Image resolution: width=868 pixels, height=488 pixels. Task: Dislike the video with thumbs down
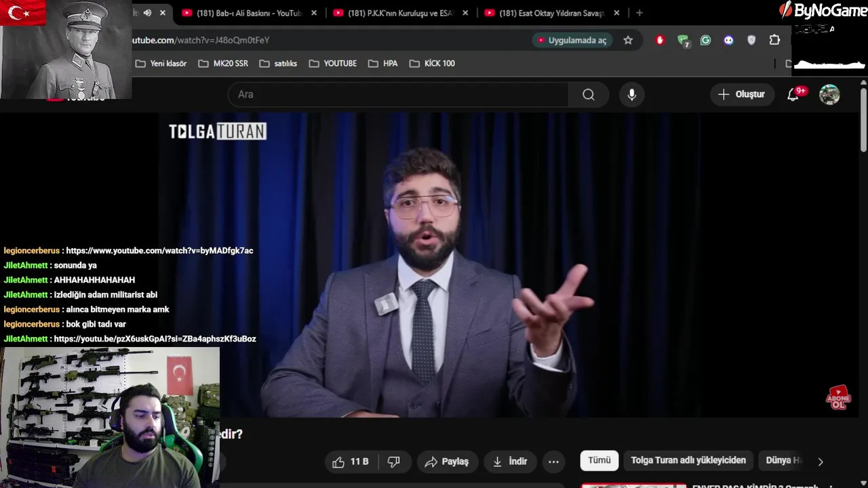[x=393, y=462]
